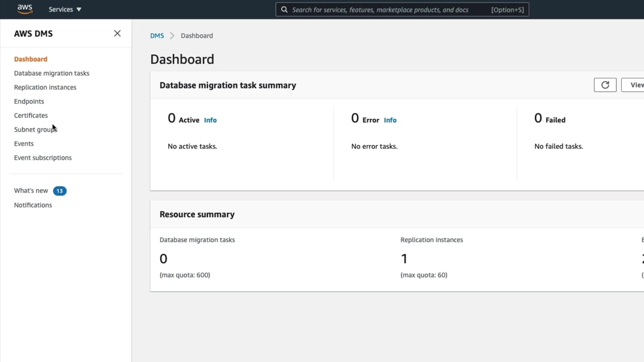
Task: Open Events in the sidebar
Action: pos(24,144)
